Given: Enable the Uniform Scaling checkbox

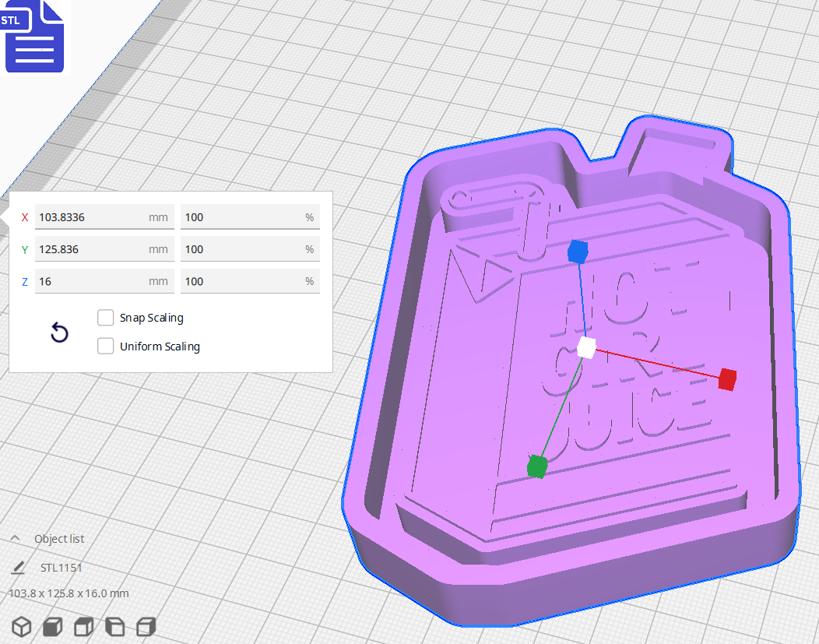Looking at the screenshot, I should coord(106,346).
